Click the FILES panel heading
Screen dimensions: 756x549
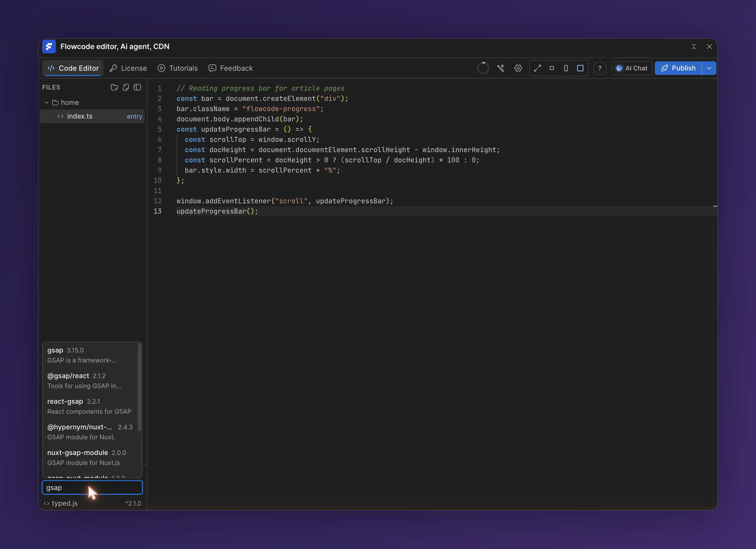(51, 87)
